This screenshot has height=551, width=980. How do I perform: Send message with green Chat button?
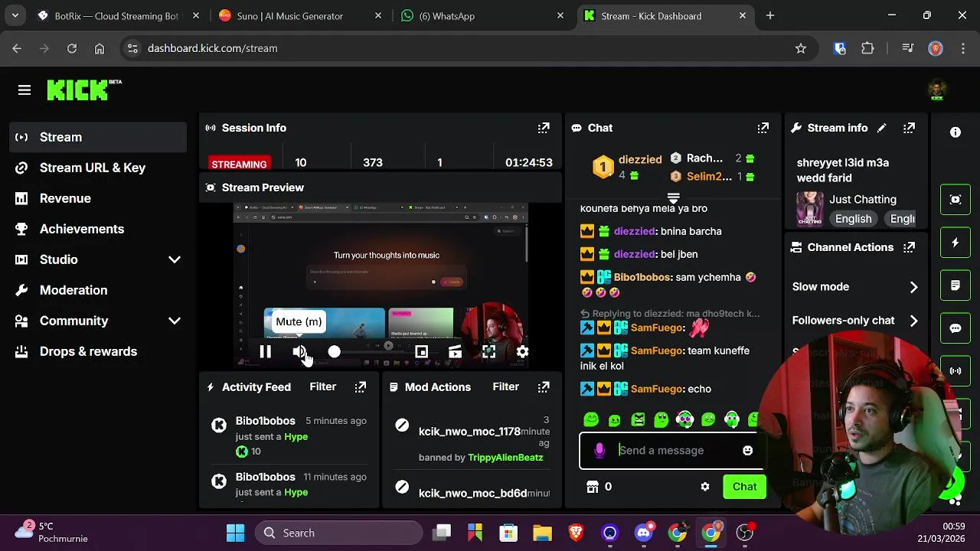click(744, 487)
